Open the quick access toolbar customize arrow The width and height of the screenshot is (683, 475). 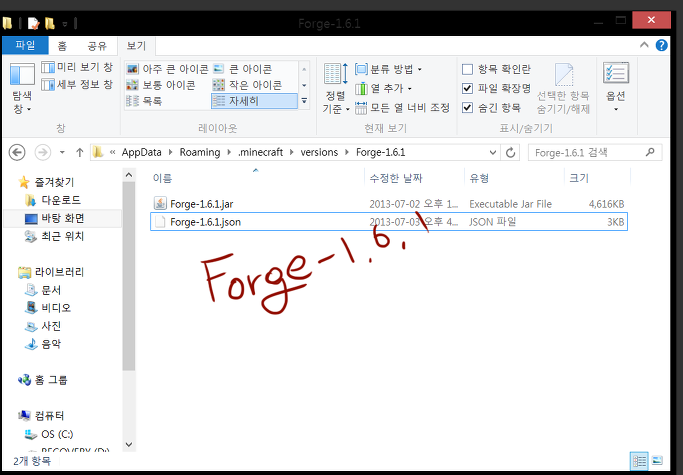(64, 24)
